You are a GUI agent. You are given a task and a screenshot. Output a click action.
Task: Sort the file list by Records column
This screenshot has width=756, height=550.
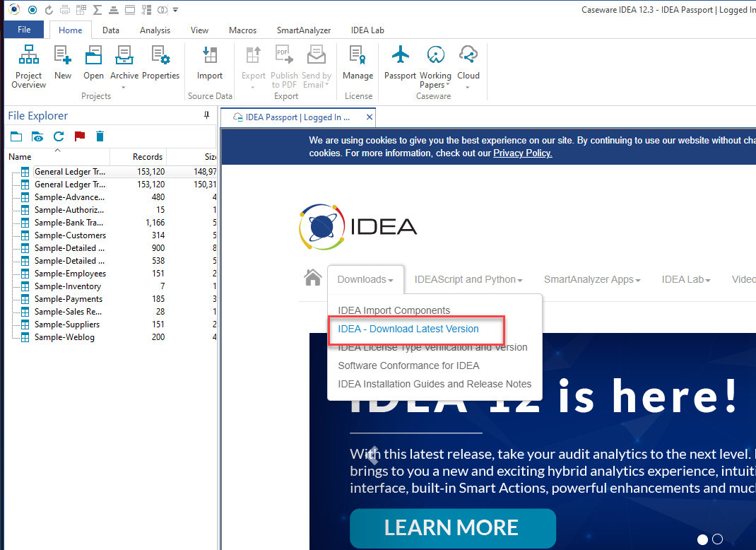pos(138,157)
